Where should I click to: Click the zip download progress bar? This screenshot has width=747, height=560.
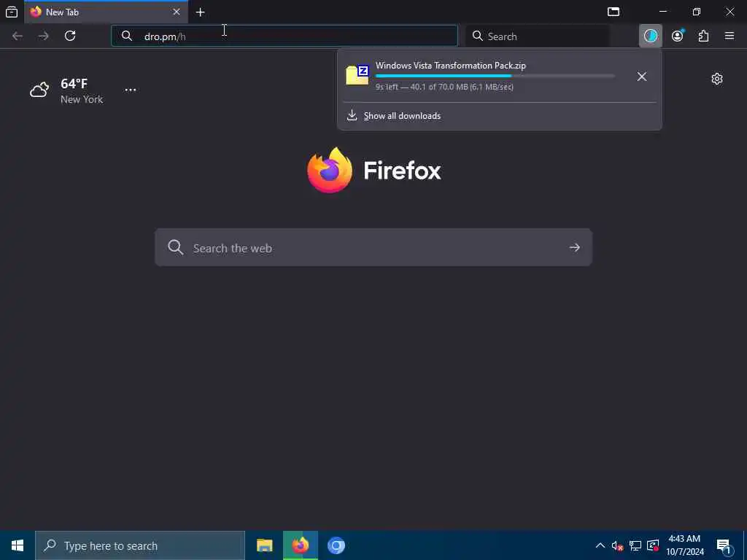[x=495, y=76]
